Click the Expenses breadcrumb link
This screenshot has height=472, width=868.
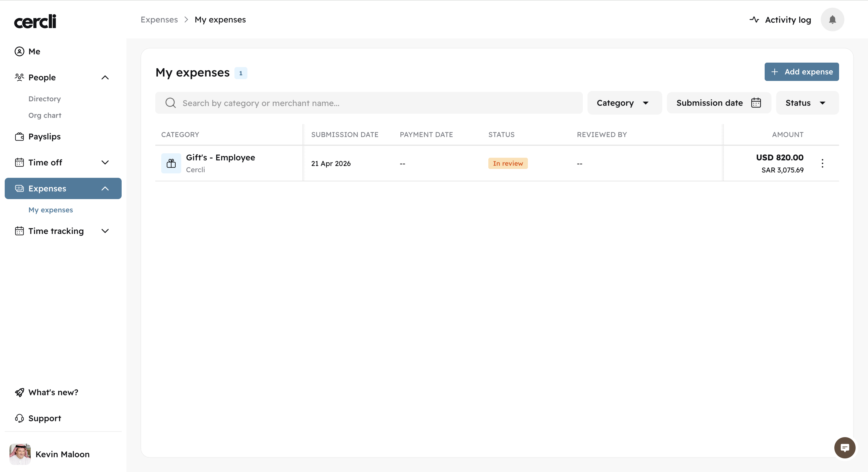click(x=159, y=19)
